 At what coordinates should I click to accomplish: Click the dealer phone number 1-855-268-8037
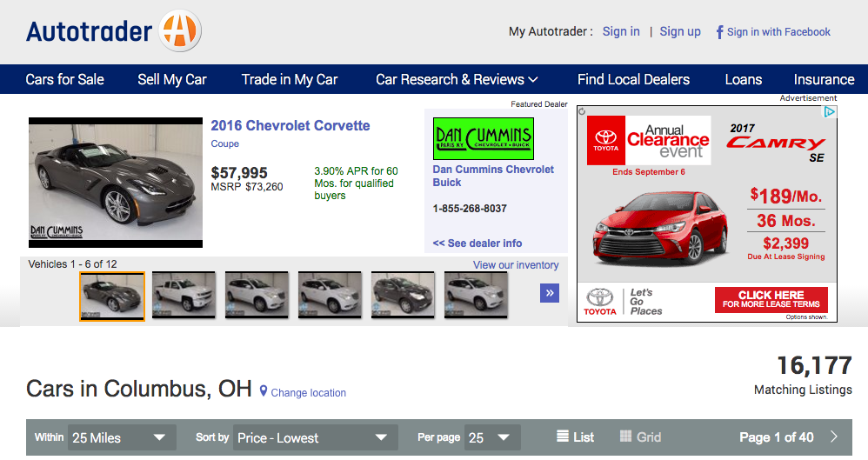point(470,209)
